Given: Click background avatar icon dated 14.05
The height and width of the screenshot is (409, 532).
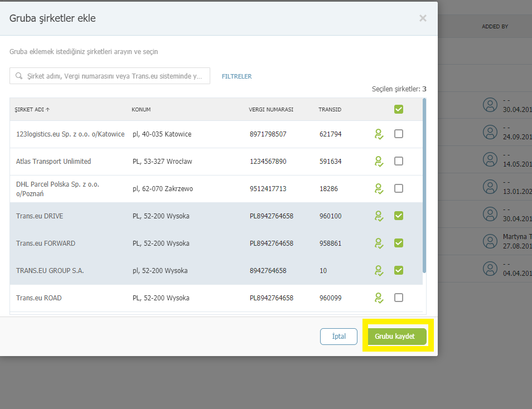Looking at the screenshot, I should click(x=490, y=159).
